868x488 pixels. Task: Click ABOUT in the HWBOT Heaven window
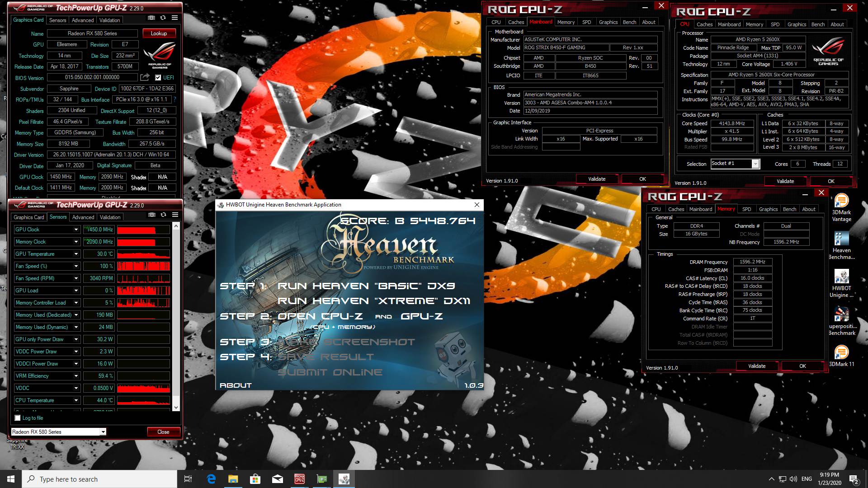point(236,385)
